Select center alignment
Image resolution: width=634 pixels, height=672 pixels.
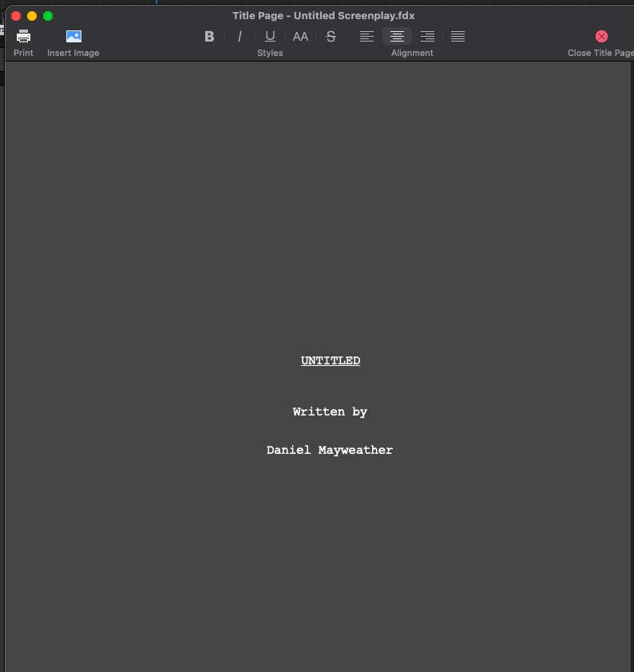(x=397, y=37)
